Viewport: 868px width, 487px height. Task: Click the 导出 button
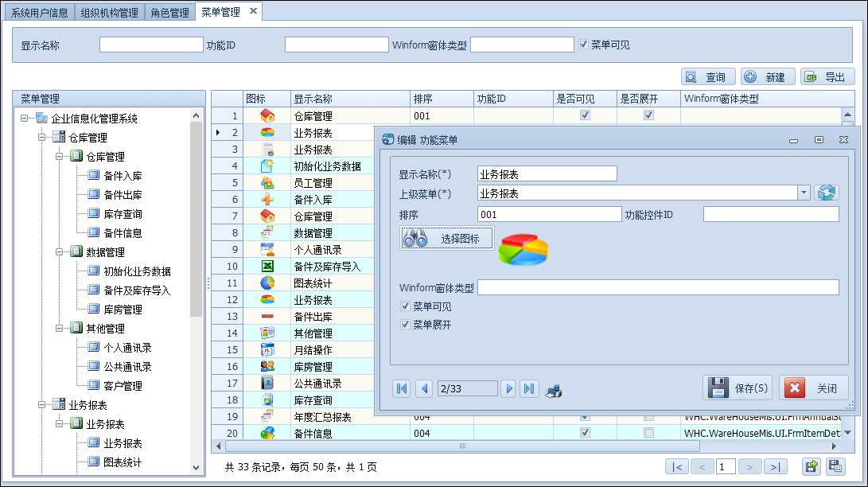point(827,77)
